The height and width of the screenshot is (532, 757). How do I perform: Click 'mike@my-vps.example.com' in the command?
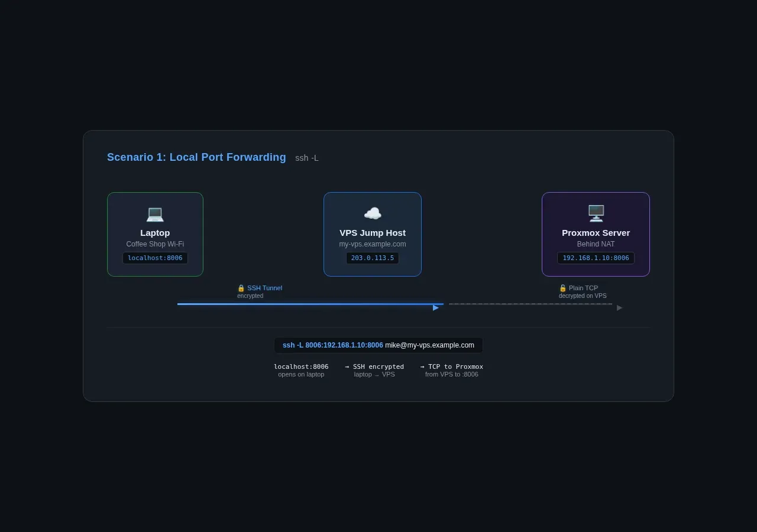point(429,345)
